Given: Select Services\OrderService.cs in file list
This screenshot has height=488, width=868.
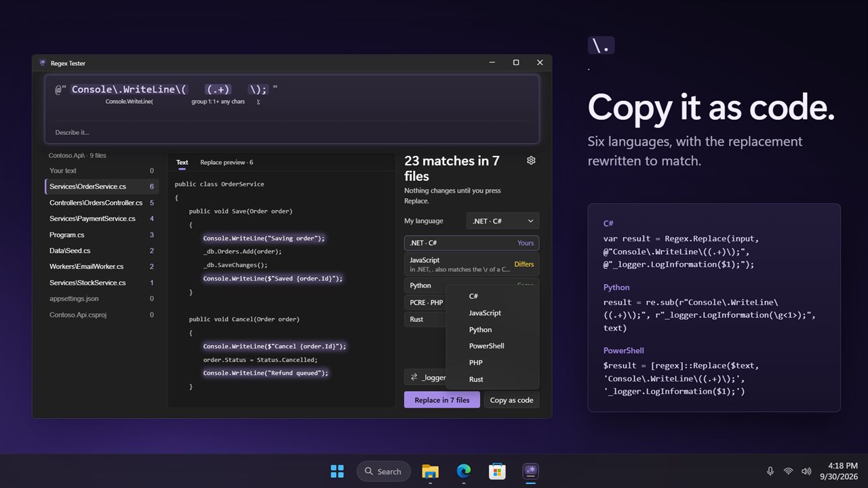Looking at the screenshot, I should (102, 186).
